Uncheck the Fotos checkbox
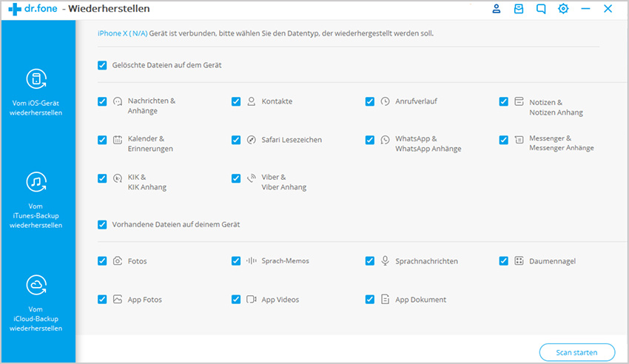Image resolution: width=629 pixels, height=364 pixels. [x=102, y=261]
